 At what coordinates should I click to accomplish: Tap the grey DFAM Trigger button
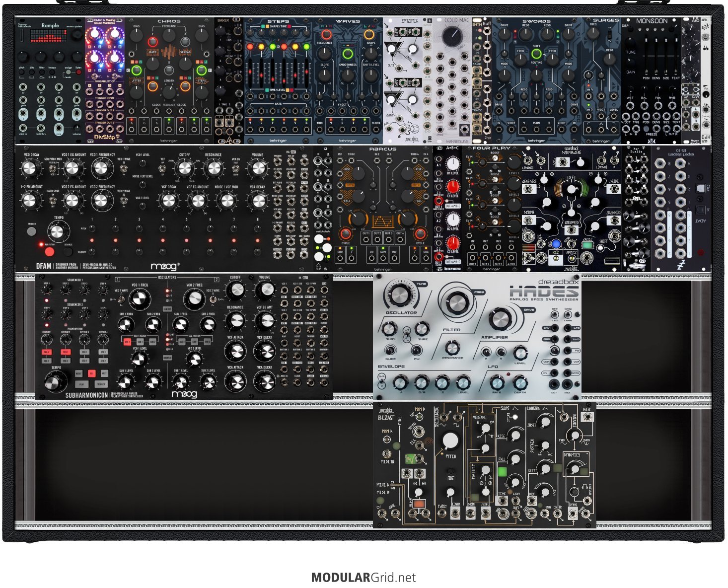31,231
